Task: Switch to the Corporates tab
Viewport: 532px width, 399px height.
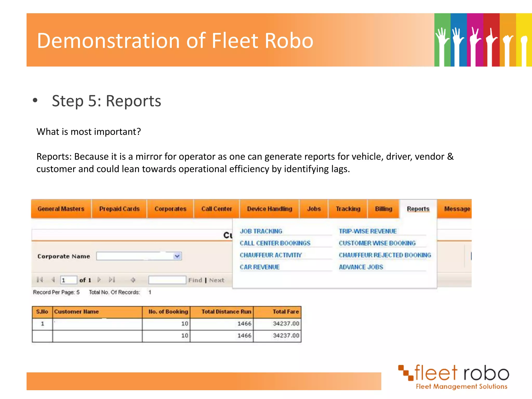Action: point(170,209)
